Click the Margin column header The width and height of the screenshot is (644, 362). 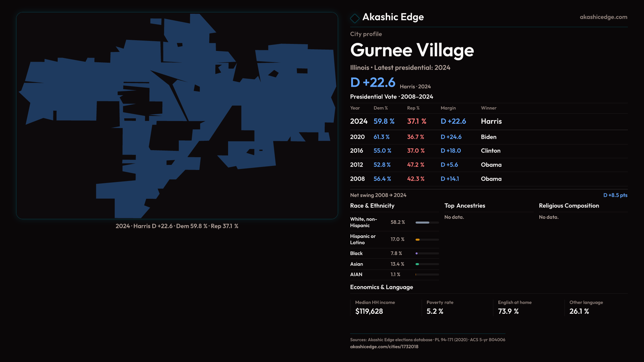tap(448, 108)
